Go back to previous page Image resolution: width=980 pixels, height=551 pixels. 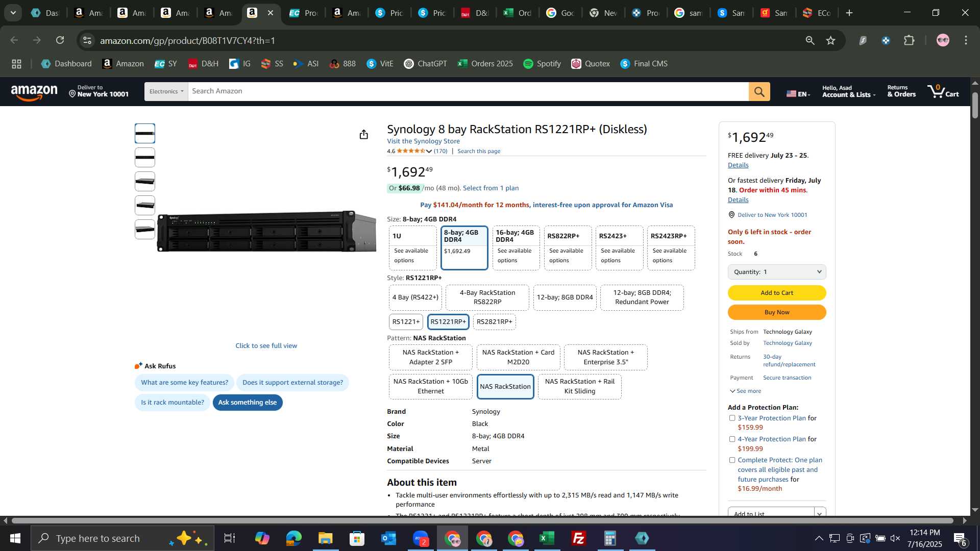coord(14,40)
